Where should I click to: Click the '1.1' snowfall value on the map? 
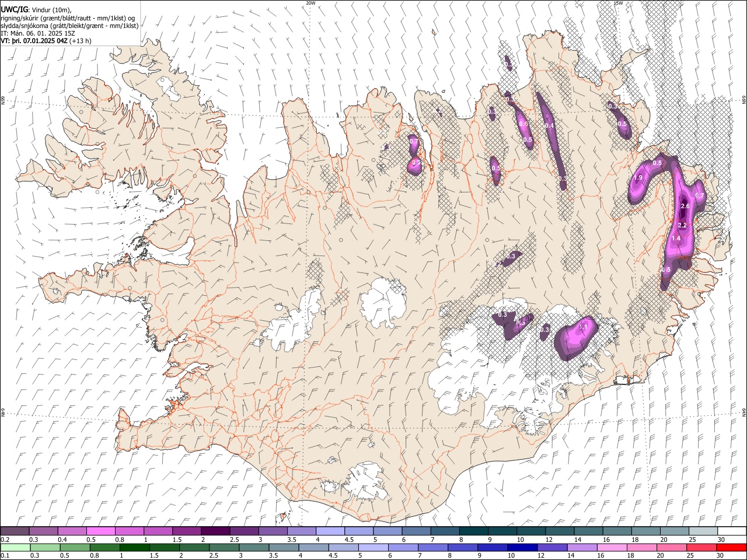point(582,327)
